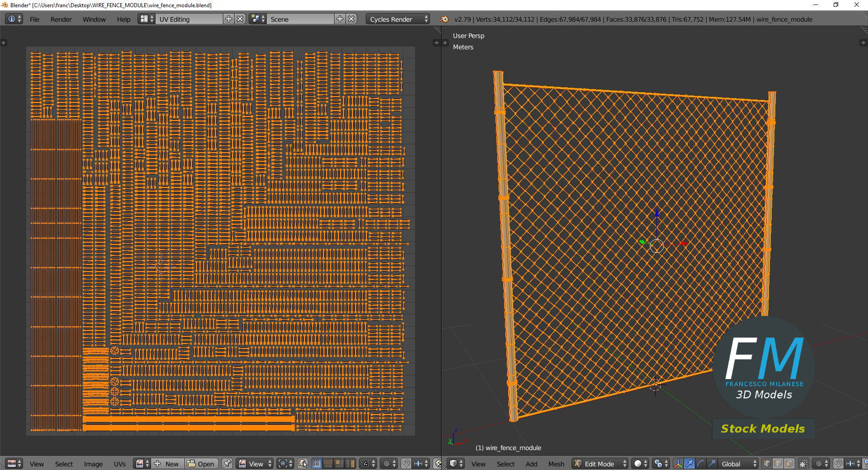
Task: Open the 3D view pivot point selector
Action: tap(661, 464)
